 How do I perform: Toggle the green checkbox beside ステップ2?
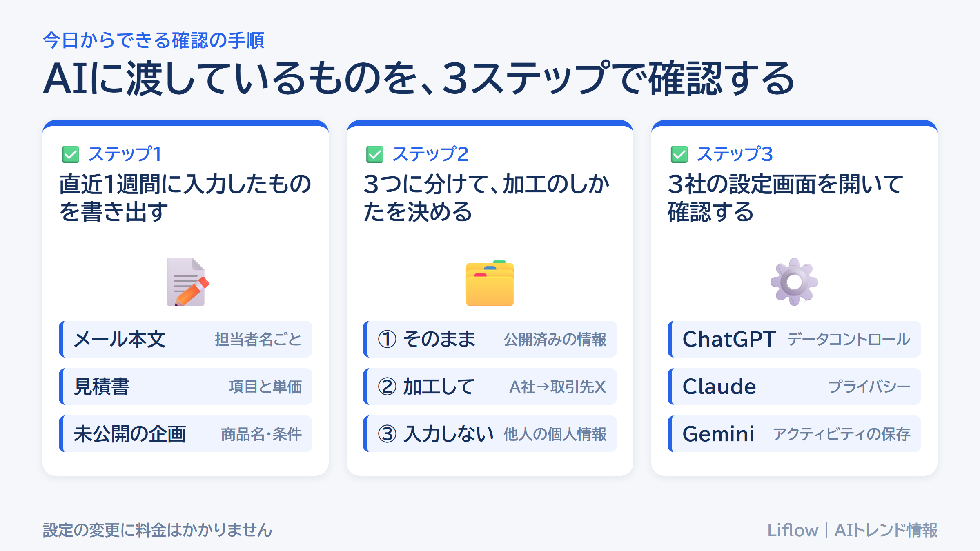375,154
